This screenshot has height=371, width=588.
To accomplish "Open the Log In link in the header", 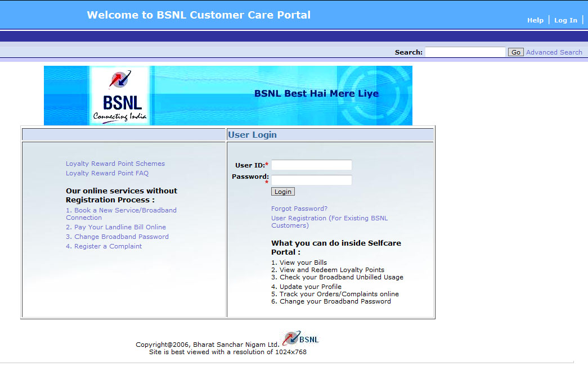I will coord(565,20).
